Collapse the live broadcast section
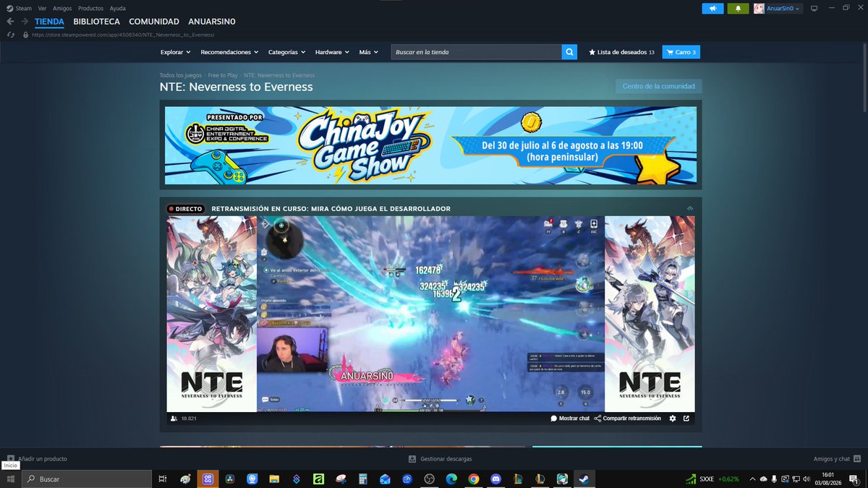The height and width of the screenshot is (488, 868). pyautogui.click(x=690, y=208)
